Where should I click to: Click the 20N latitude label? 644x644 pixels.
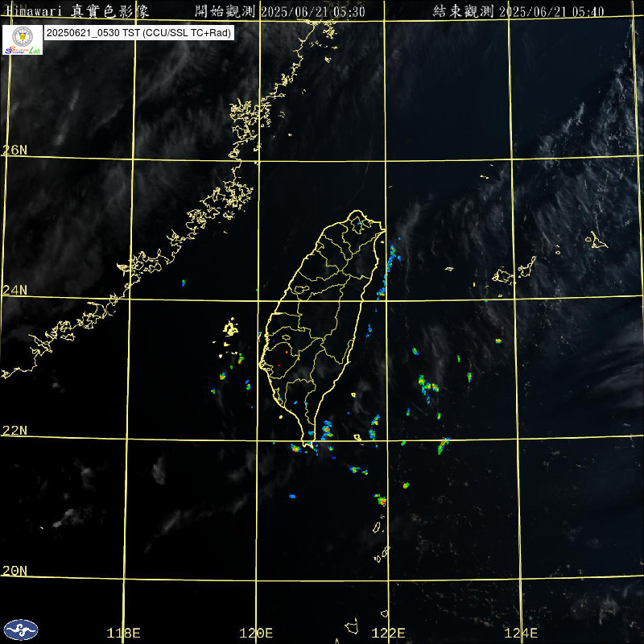[14, 570]
